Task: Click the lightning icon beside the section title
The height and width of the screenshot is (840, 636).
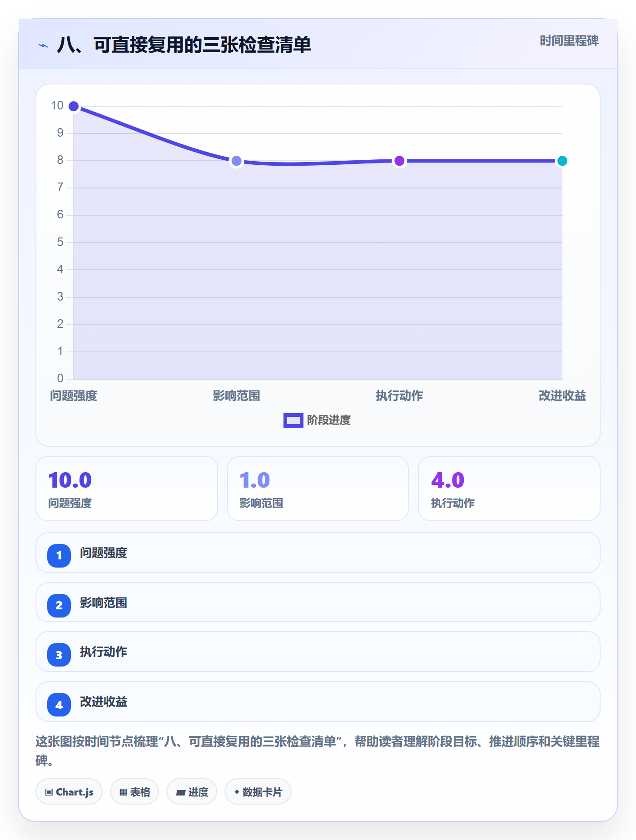Action: (43, 45)
